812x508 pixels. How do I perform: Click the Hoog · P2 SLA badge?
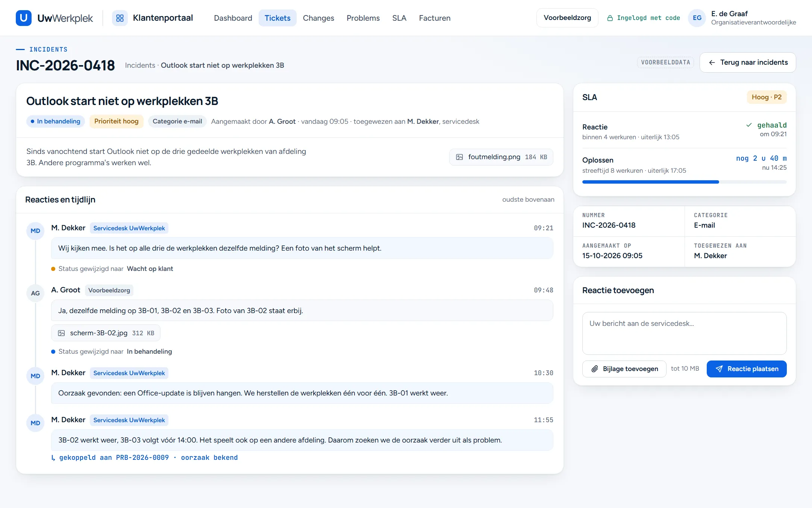coord(767,97)
